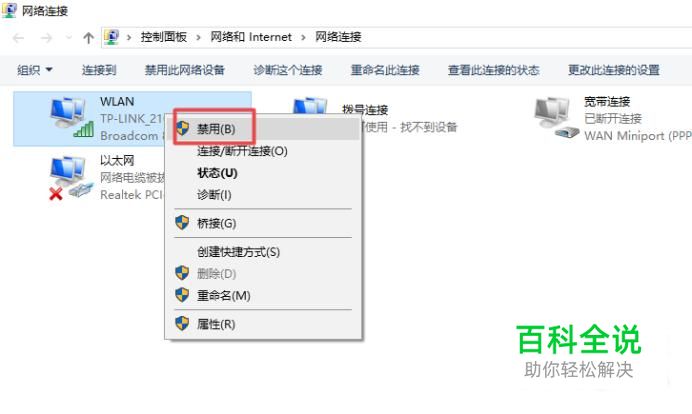Click 更改此连接的设置 toolbar button
The image size is (692, 414).
coord(613,70)
